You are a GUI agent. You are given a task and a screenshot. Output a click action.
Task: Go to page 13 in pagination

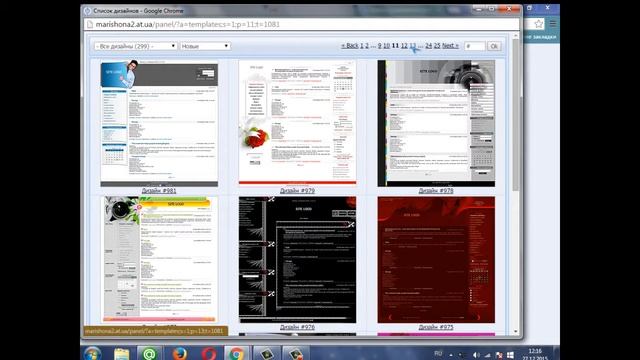pyautogui.click(x=413, y=46)
